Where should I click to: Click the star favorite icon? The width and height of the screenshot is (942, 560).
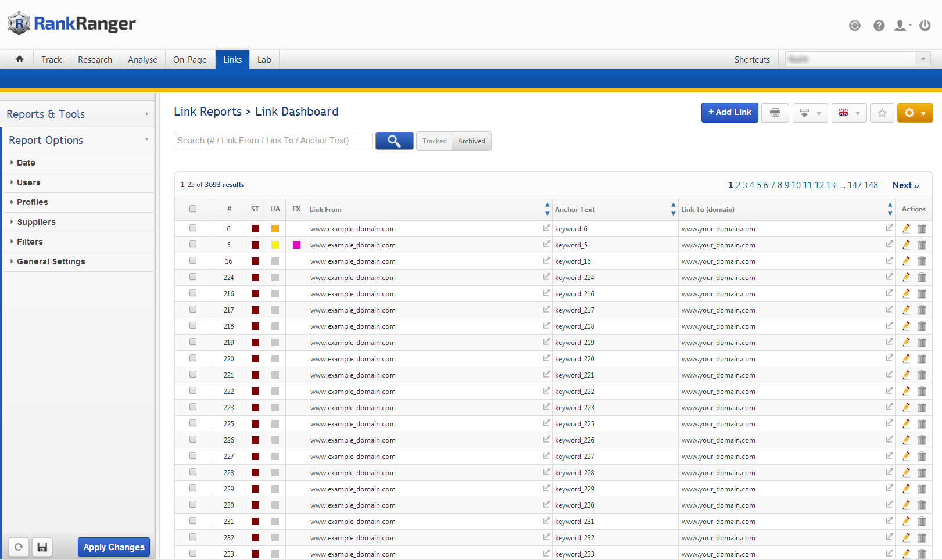click(x=882, y=113)
